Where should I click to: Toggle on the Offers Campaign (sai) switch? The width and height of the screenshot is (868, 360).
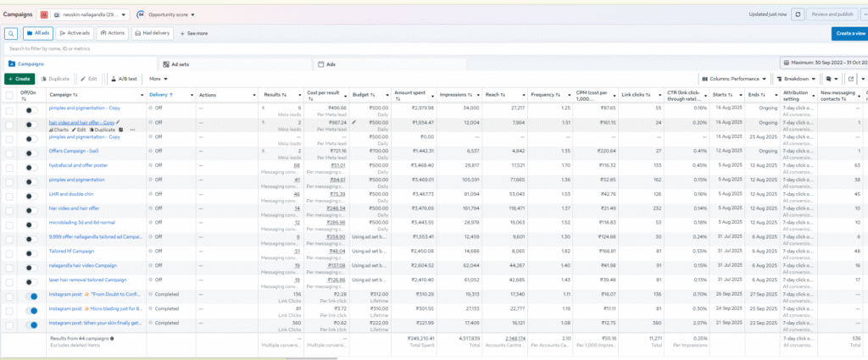tap(31, 152)
